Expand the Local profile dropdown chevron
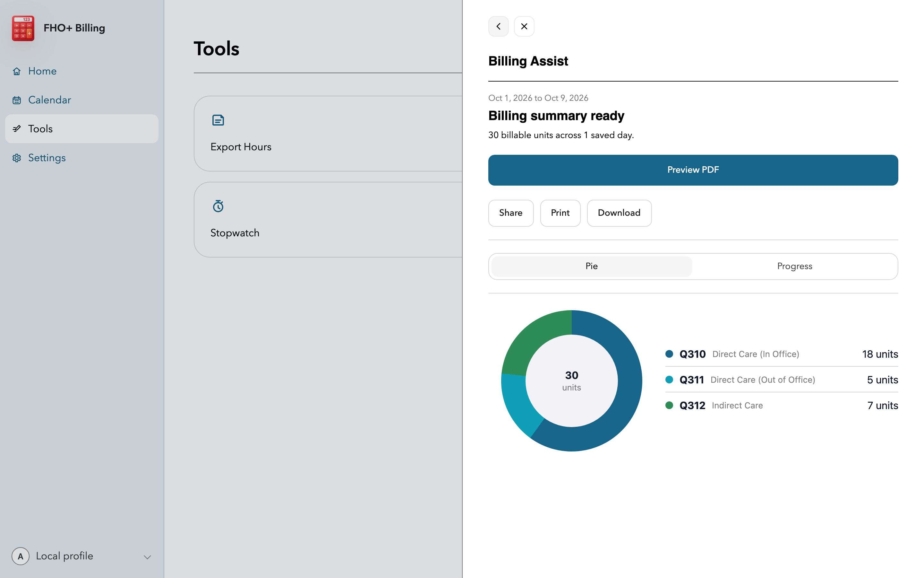The height and width of the screenshot is (578, 924). pyautogui.click(x=147, y=557)
